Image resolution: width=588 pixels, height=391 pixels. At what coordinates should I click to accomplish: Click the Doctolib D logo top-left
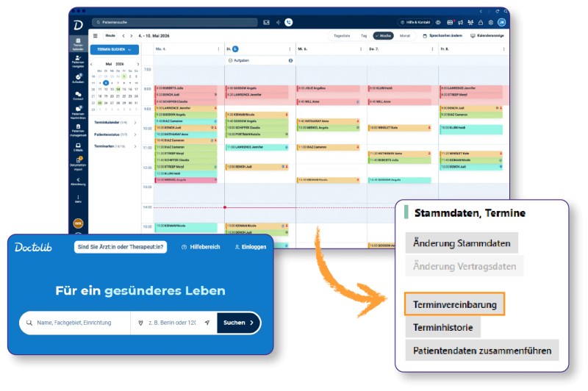click(x=78, y=25)
